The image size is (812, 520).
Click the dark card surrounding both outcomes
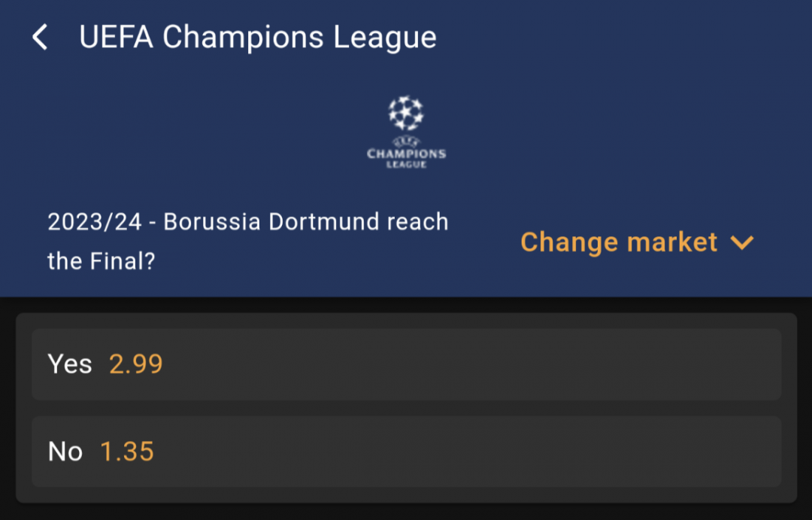coord(407,408)
